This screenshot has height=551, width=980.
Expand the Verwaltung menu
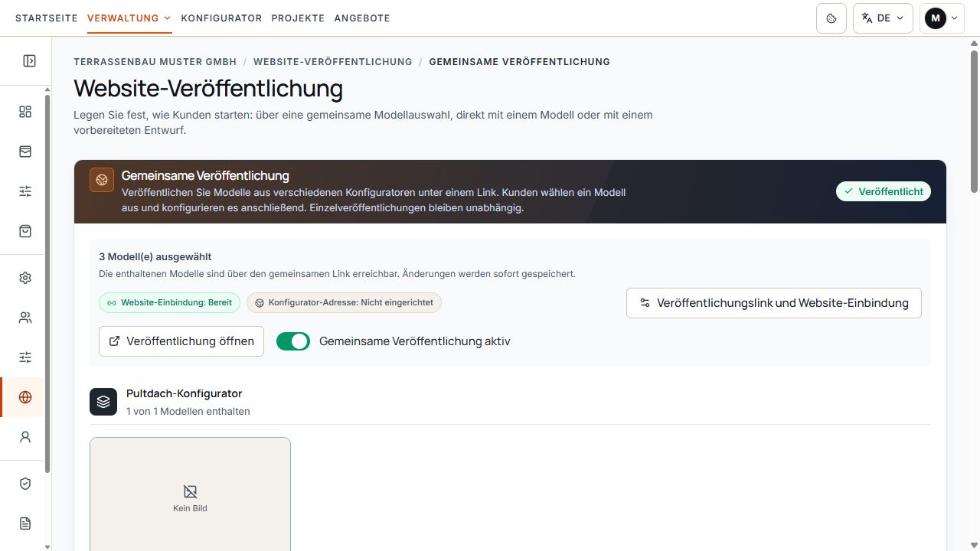tap(129, 18)
